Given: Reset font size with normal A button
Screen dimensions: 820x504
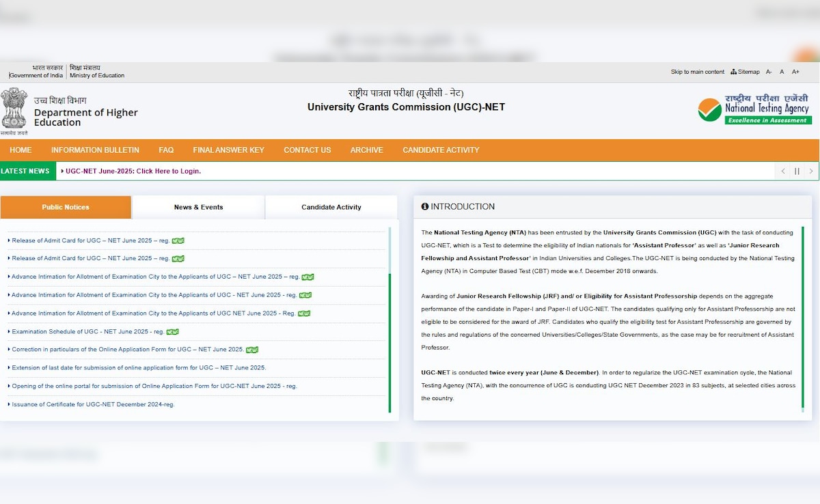Looking at the screenshot, I should (782, 72).
